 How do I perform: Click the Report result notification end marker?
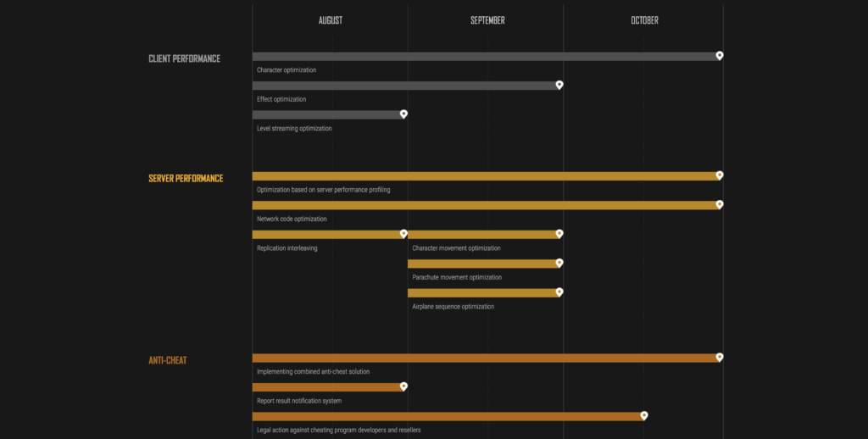click(x=404, y=386)
